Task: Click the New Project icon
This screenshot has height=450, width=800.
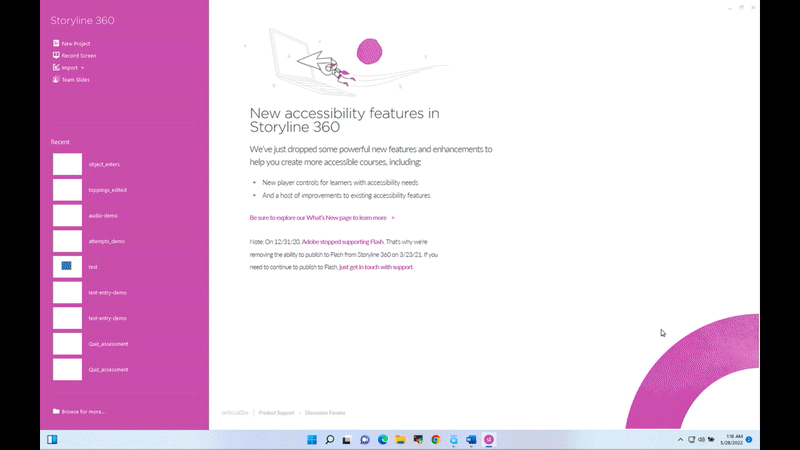Action: pos(56,43)
